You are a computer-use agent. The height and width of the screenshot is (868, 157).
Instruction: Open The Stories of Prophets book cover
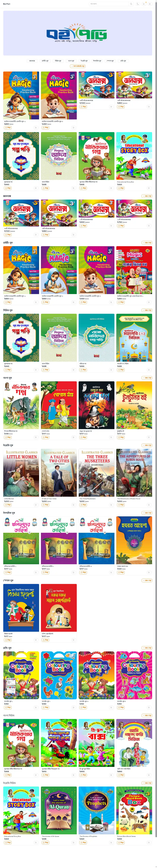pos(97,810)
